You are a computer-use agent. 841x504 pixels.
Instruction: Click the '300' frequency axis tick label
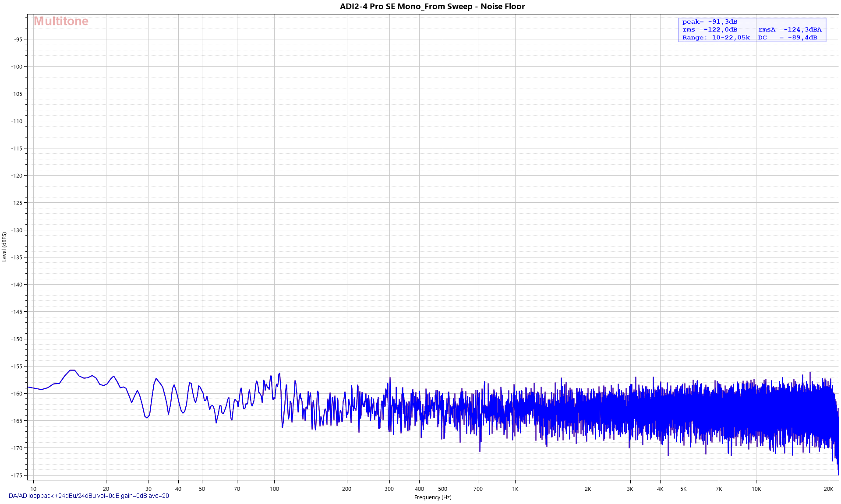(389, 489)
